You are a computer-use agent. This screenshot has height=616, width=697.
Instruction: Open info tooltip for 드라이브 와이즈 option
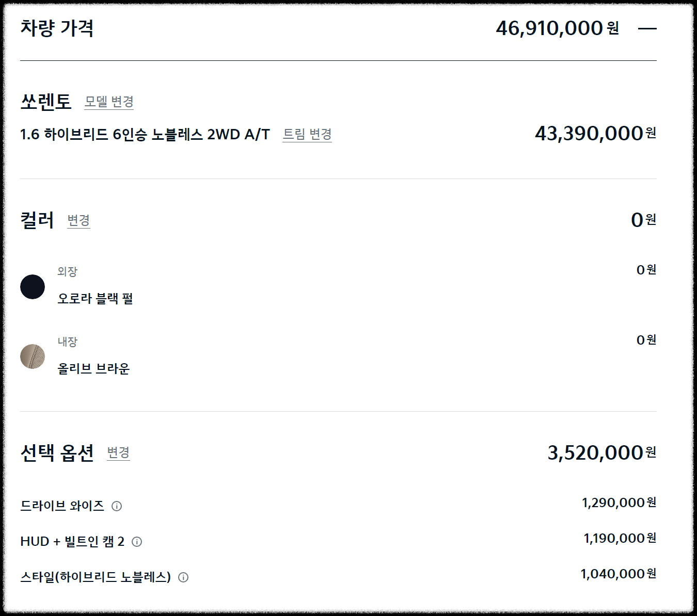click(118, 506)
